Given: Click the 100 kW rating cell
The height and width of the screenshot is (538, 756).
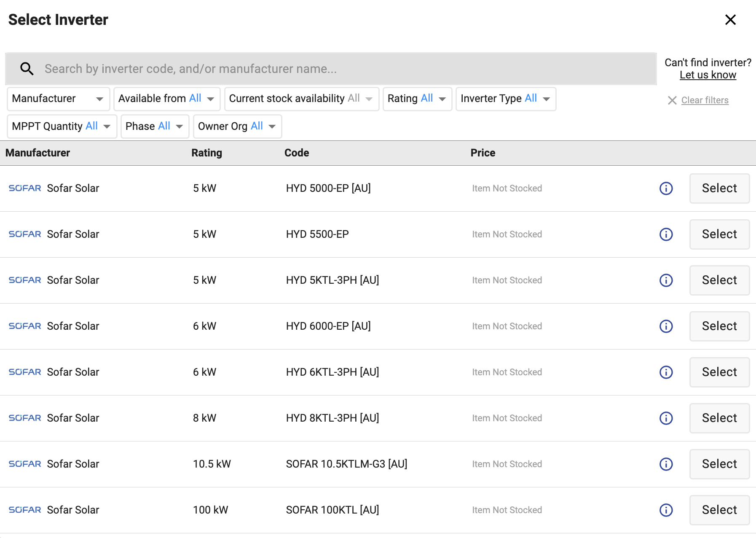Looking at the screenshot, I should (210, 510).
